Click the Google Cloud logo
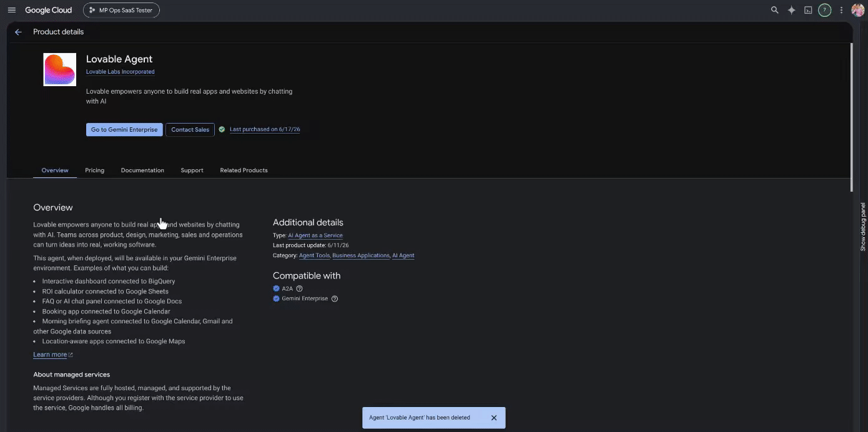Viewport: 868px width, 432px height. pyautogui.click(x=49, y=10)
